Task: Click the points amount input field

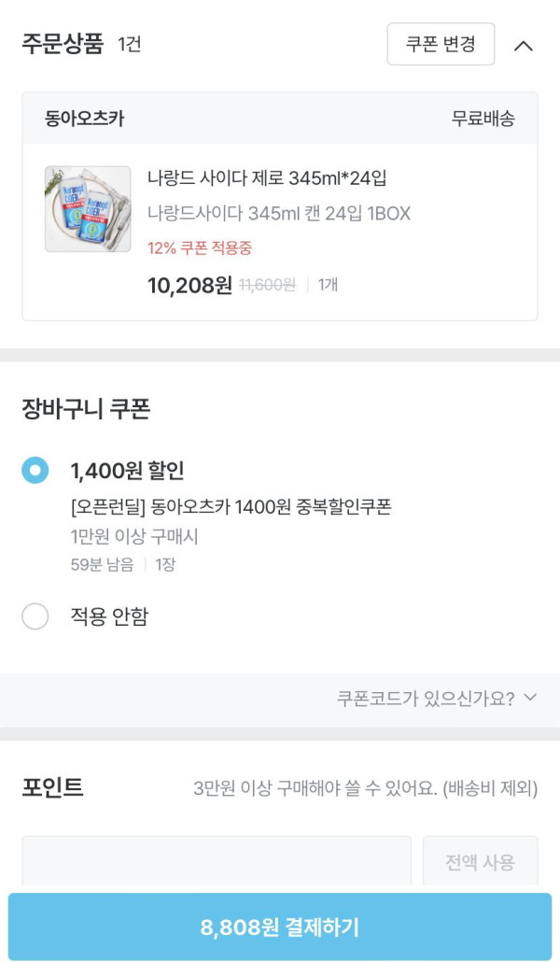Action: point(217,861)
